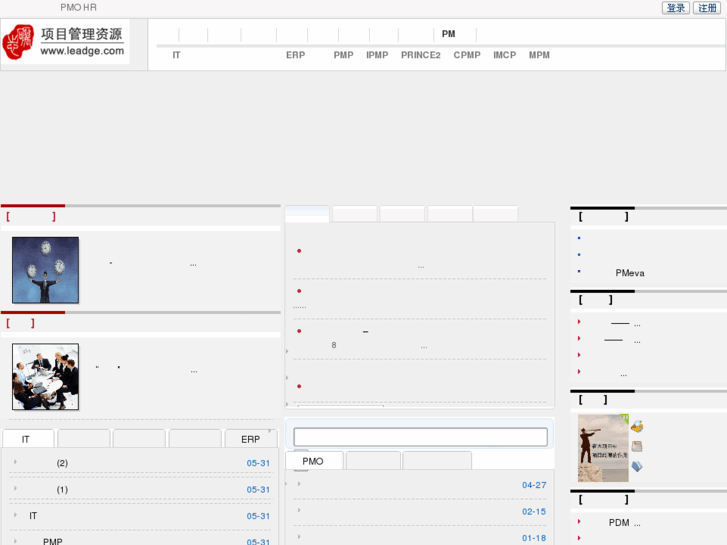Open the business meeting thumbnail image
The image size is (727, 545).
pyautogui.click(x=45, y=377)
